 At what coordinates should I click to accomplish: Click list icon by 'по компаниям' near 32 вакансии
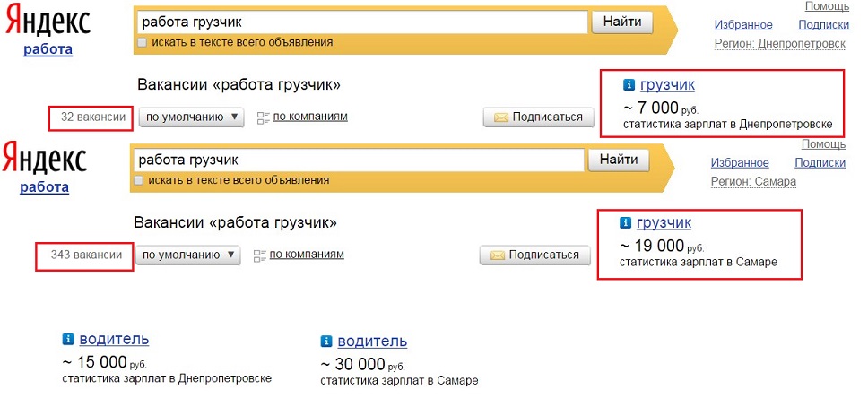coord(263,117)
